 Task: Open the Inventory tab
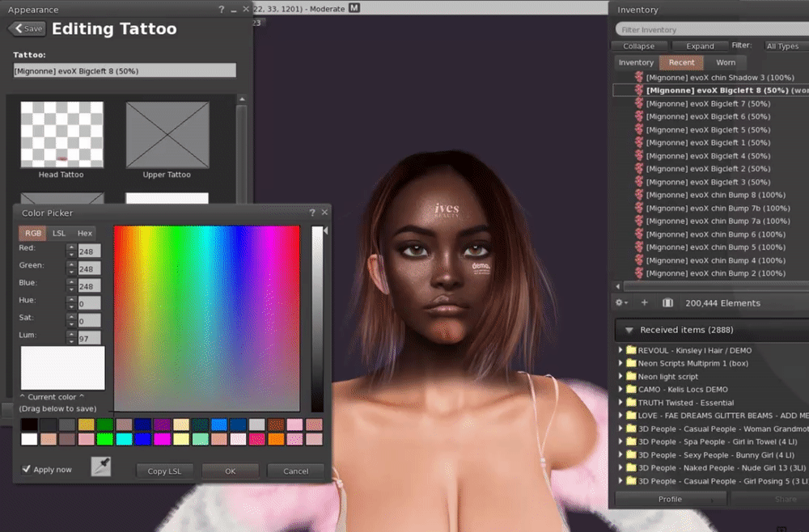coord(636,62)
